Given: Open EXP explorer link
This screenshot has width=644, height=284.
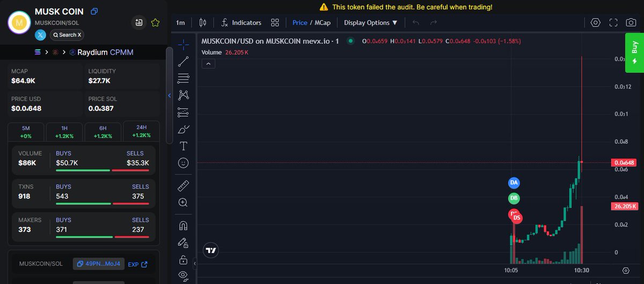Looking at the screenshot, I should (x=137, y=264).
